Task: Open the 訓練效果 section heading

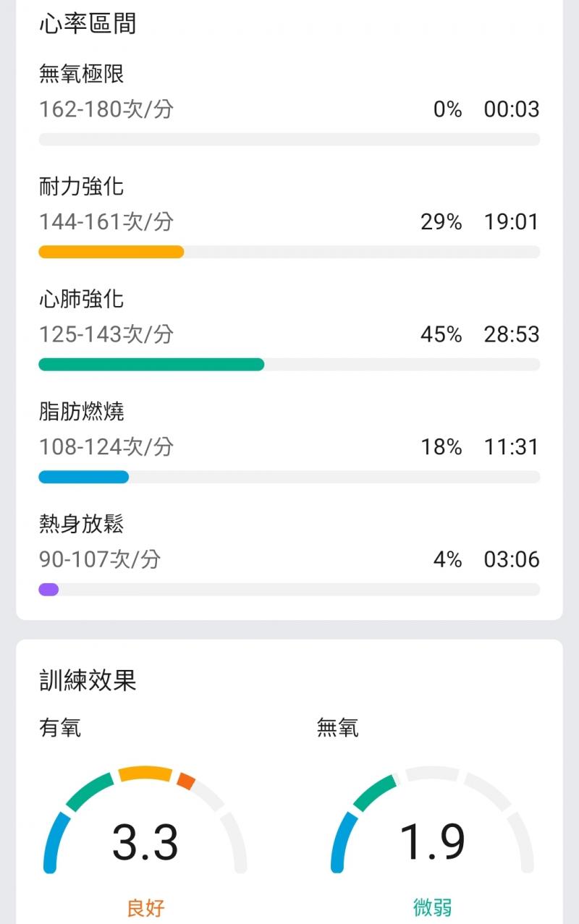Action: tap(87, 680)
